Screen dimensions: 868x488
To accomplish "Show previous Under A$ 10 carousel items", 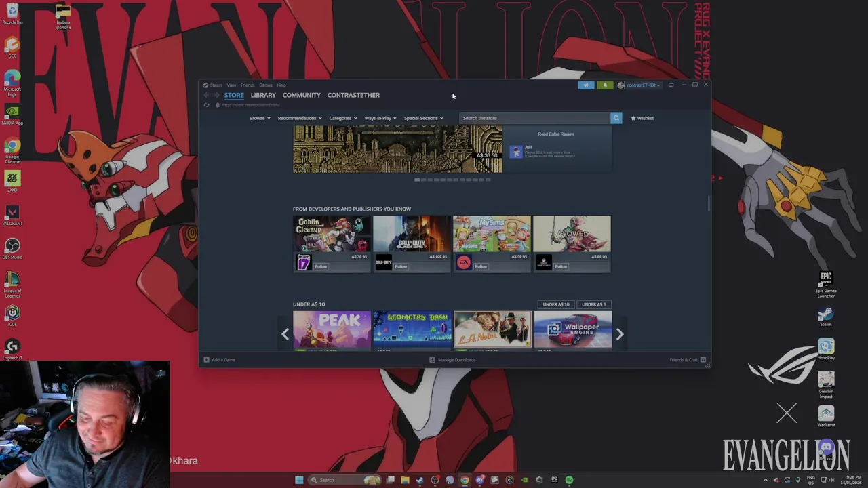I will click(x=285, y=333).
